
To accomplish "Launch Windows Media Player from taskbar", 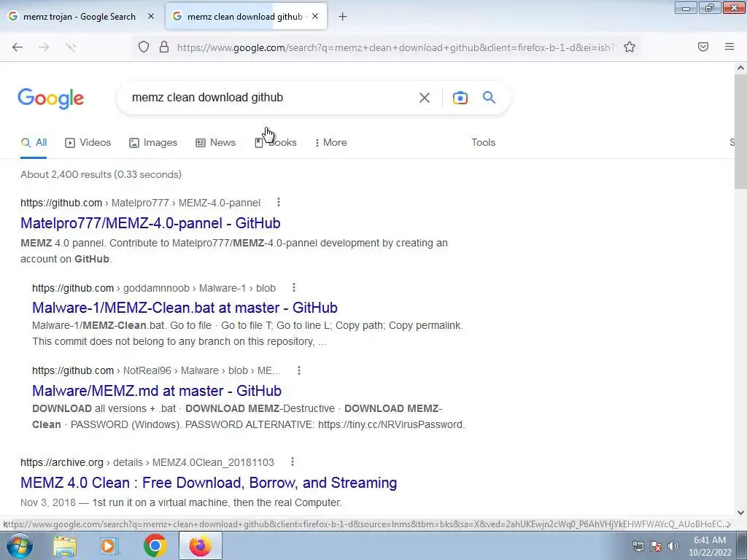I will 109,546.
